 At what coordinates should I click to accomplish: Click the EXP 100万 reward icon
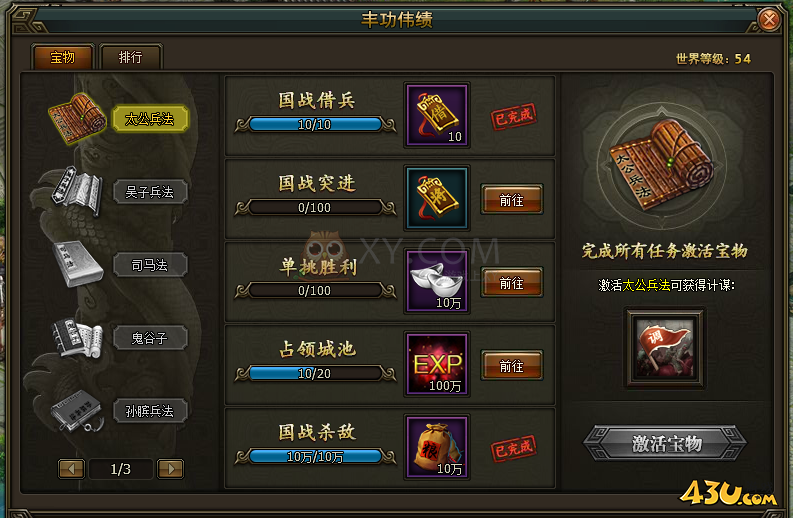click(x=437, y=364)
